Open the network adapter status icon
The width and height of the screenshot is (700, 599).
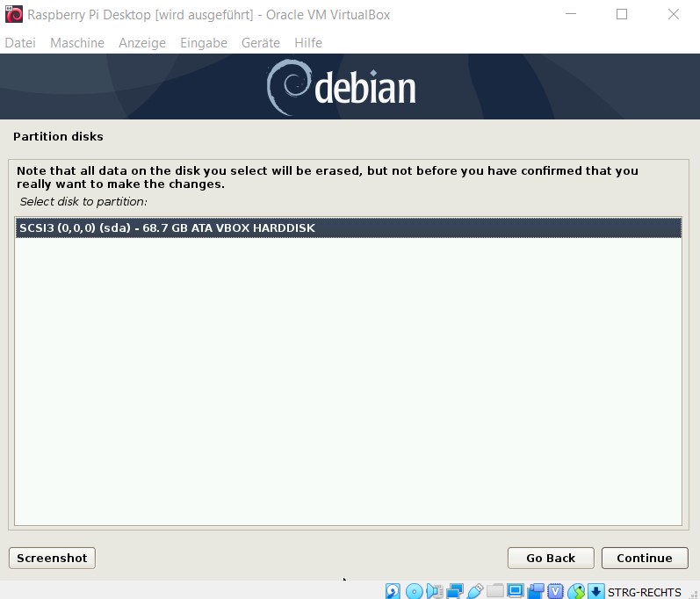pyautogui.click(x=454, y=591)
